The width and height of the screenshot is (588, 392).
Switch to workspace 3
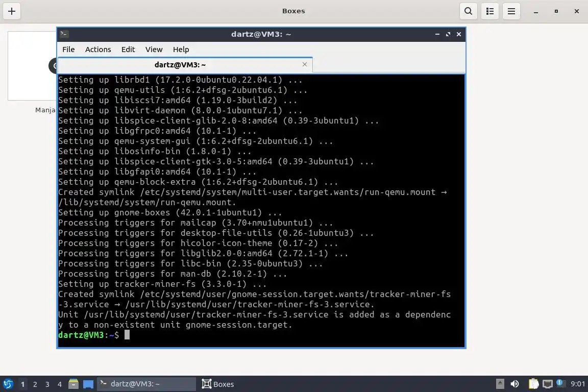47,384
